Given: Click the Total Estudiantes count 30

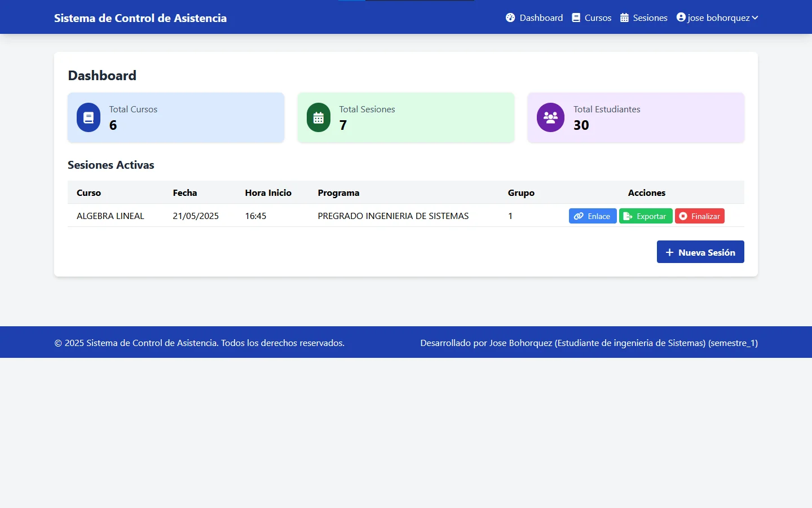Looking at the screenshot, I should point(581,125).
